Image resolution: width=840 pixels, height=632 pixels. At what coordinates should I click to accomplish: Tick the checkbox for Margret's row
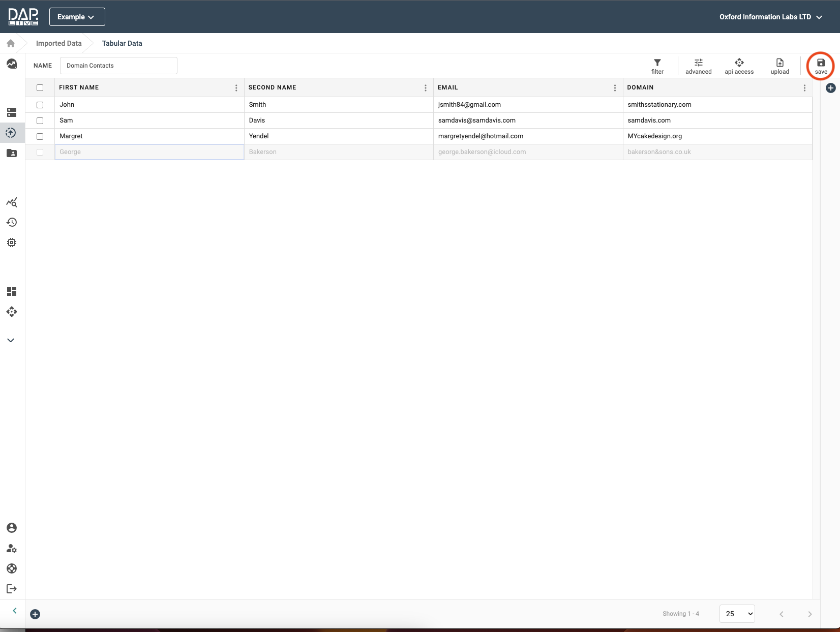40,136
